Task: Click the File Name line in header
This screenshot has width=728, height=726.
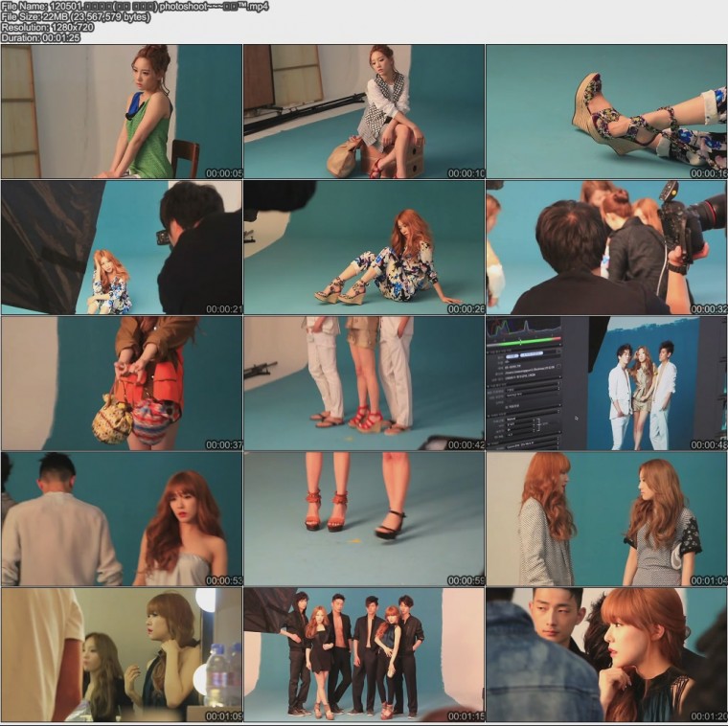Action: click(x=135, y=7)
